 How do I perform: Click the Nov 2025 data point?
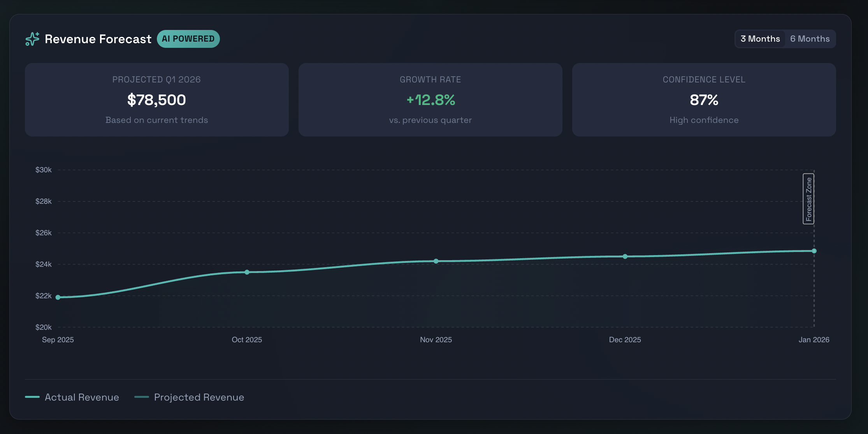click(x=436, y=261)
